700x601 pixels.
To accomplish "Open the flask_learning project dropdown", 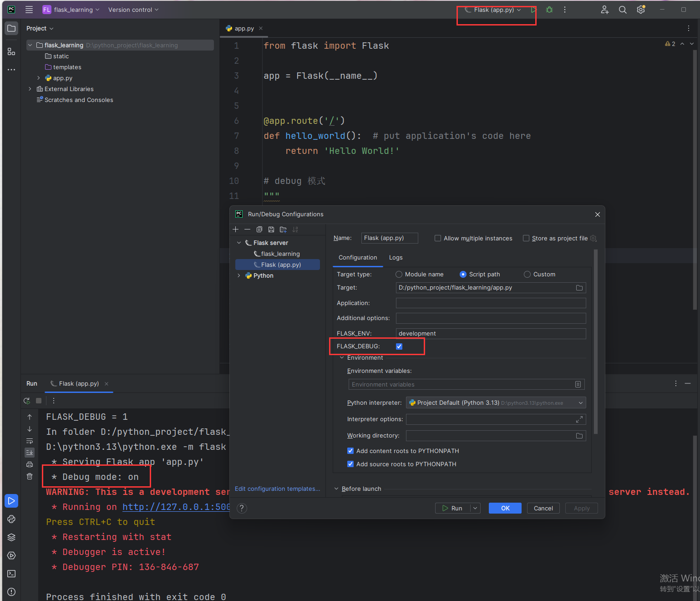I will tap(71, 10).
